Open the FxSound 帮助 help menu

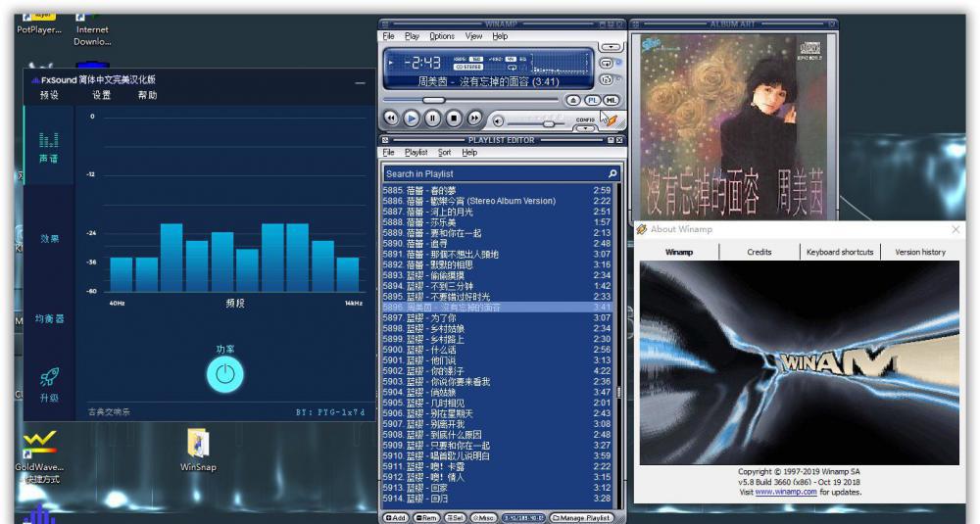148,95
